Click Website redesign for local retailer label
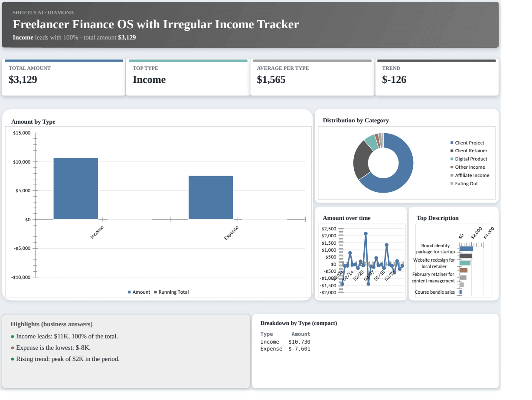 (434, 263)
